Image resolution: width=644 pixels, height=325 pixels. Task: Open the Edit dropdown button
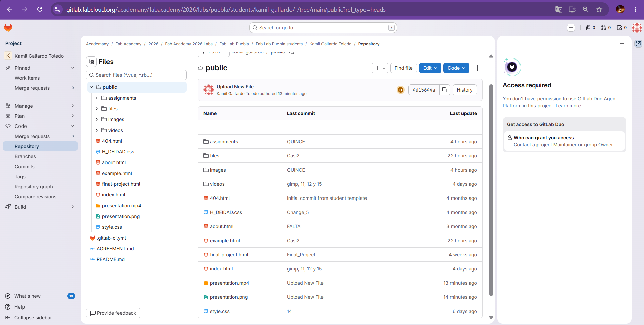pyautogui.click(x=430, y=68)
